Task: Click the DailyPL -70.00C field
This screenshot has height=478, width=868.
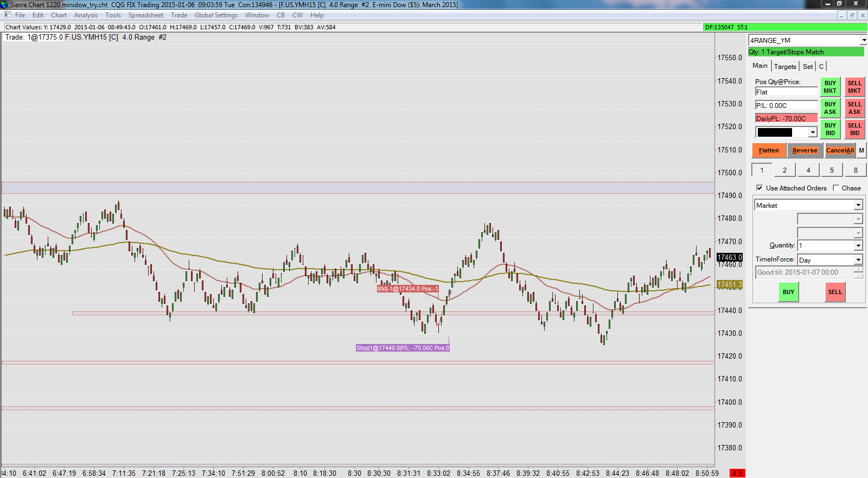Action: (x=786, y=118)
